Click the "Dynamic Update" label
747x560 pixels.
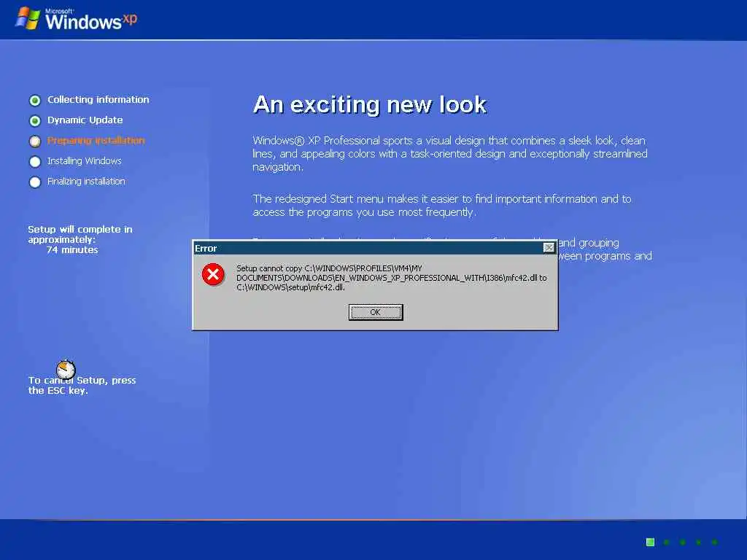point(85,120)
